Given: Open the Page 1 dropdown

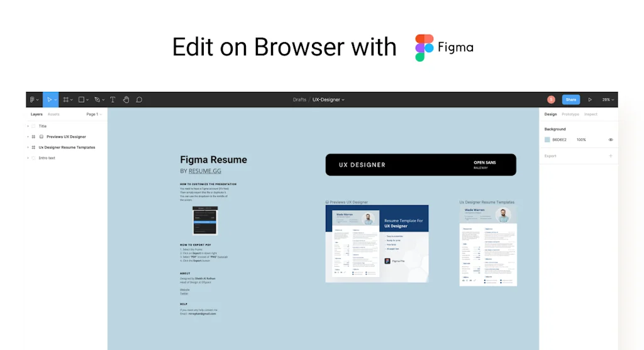Looking at the screenshot, I should tap(94, 115).
